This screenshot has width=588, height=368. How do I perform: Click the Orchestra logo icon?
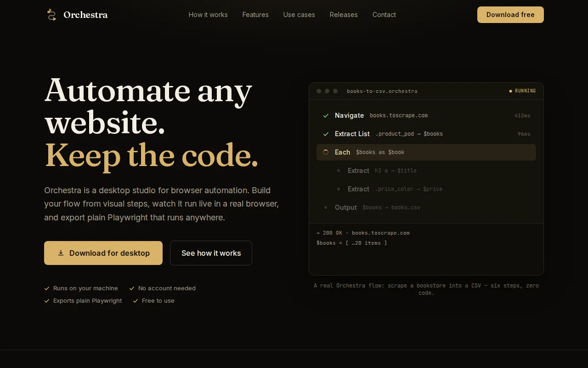51,15
